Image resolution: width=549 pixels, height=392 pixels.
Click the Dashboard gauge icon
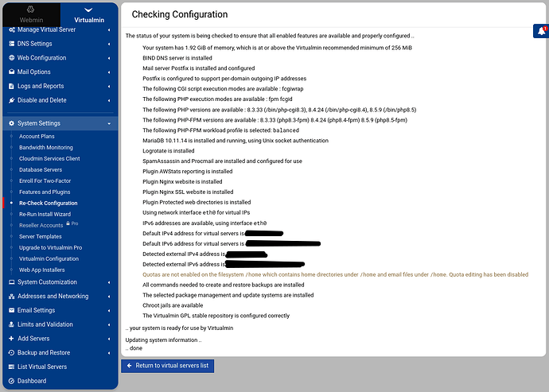[x=12, y=381]
